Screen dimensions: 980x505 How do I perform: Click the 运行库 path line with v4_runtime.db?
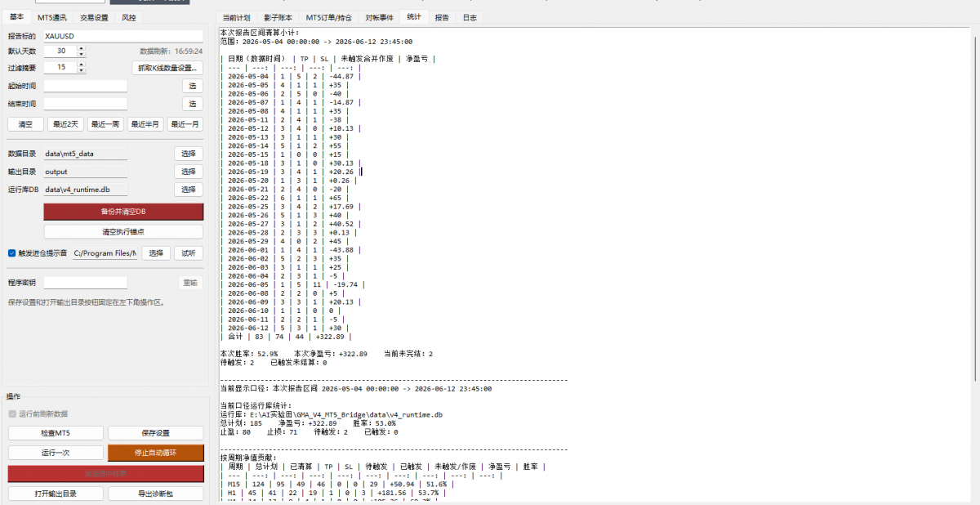pos(332,414)
